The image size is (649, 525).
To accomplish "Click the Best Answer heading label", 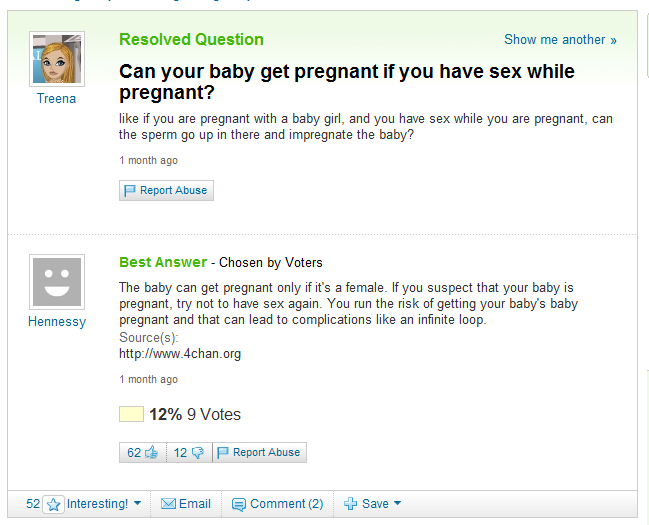I will tap(163, 262).
